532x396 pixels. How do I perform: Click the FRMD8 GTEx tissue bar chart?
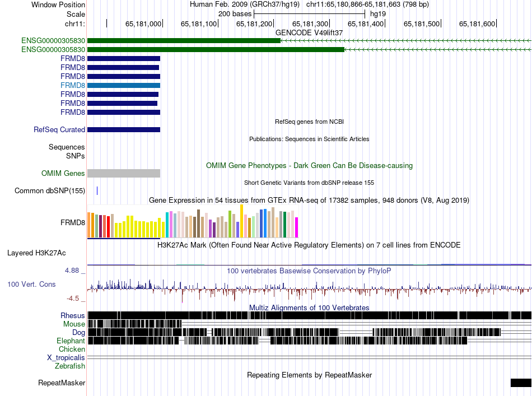[x=193, y=221]
